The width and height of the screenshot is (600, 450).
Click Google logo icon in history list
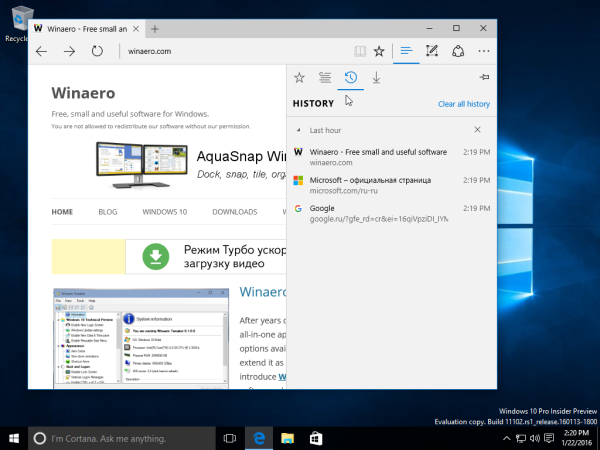(298, 209)
